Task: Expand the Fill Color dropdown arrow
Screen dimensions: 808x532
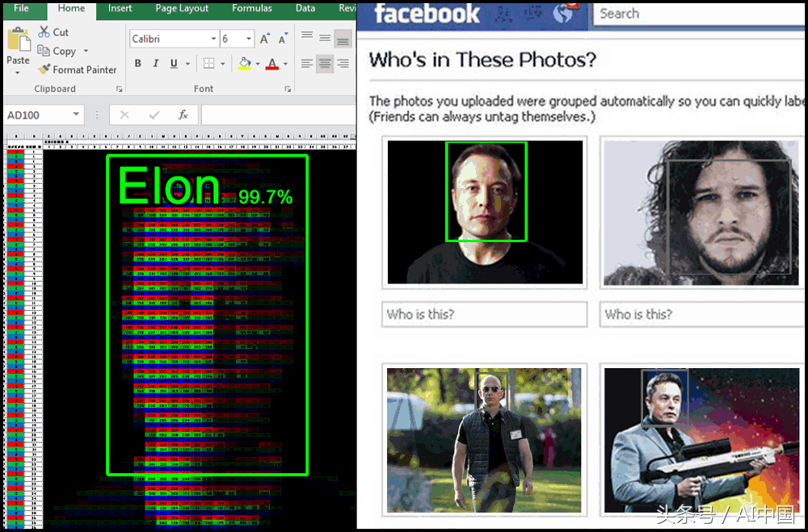Action: [258, 65]
